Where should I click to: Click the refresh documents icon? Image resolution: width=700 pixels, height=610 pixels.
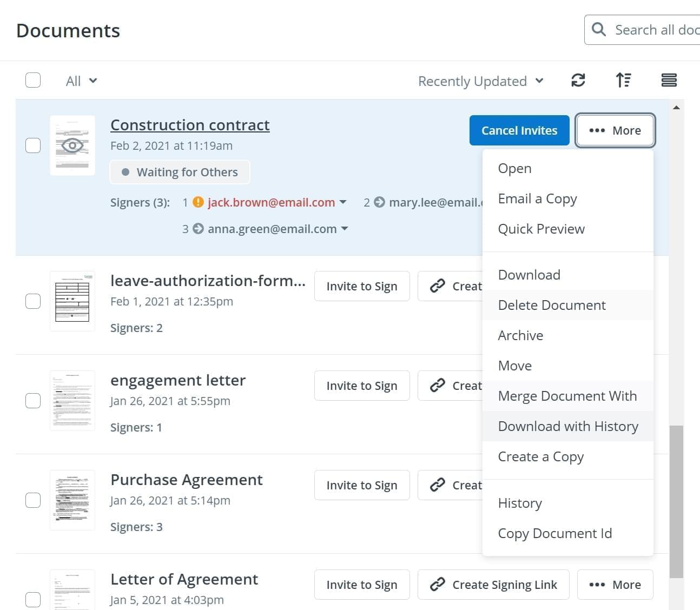pos(578,81)
